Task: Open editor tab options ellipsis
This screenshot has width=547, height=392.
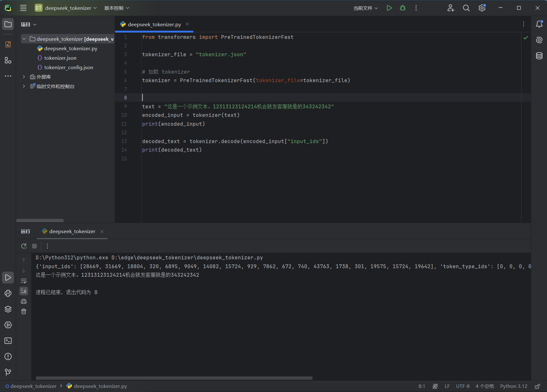Action: 523,24
